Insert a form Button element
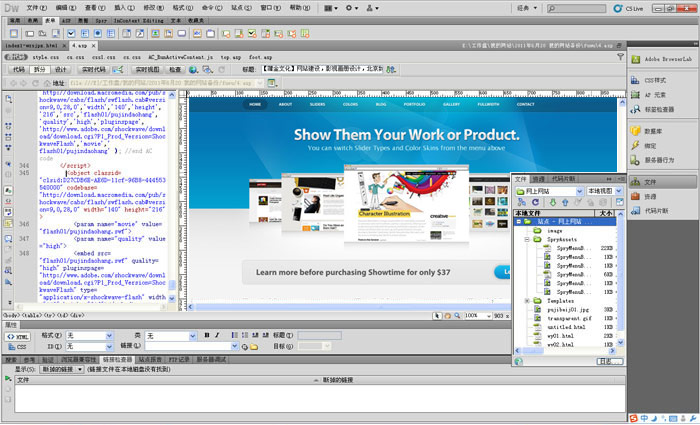Image resolution: width=700 pixels, height=425 pixels. [x=182, y=33]
